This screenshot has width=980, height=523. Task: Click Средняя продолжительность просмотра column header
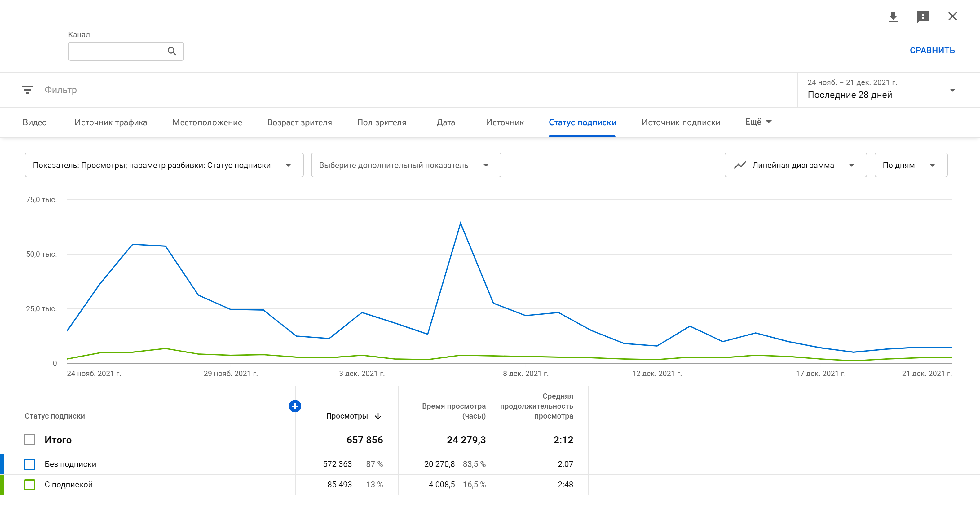pos(536,406)
